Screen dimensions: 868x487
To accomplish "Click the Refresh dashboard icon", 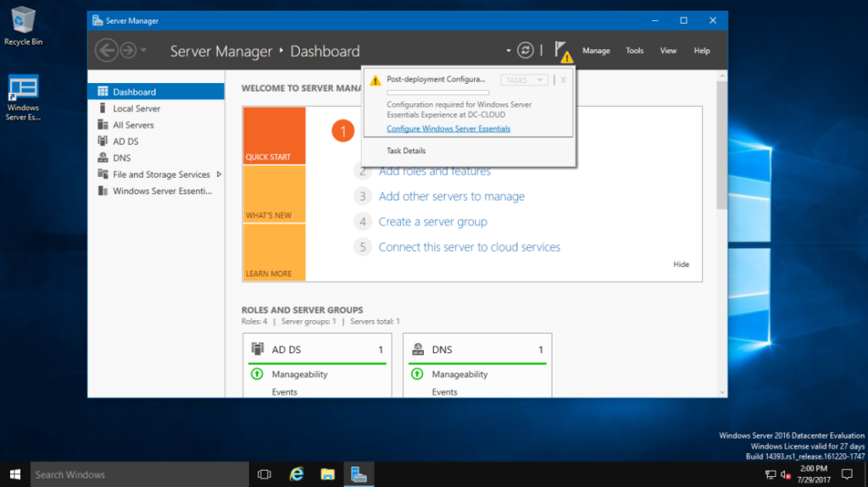I will coord(526,50).
